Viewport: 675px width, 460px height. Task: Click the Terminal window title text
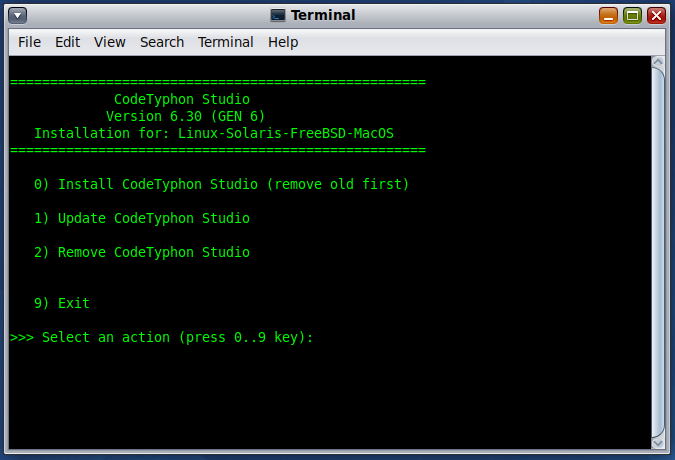click(323, 15)
